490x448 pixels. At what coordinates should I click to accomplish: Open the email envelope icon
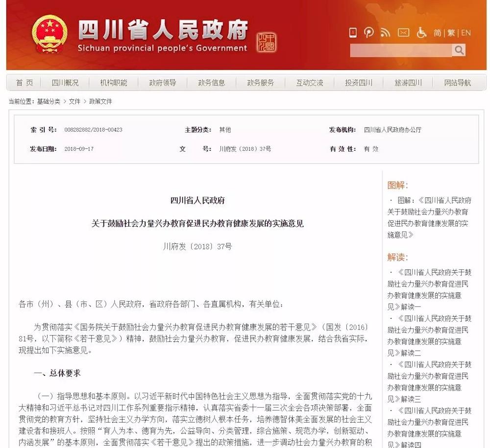[x=403, y=33]
